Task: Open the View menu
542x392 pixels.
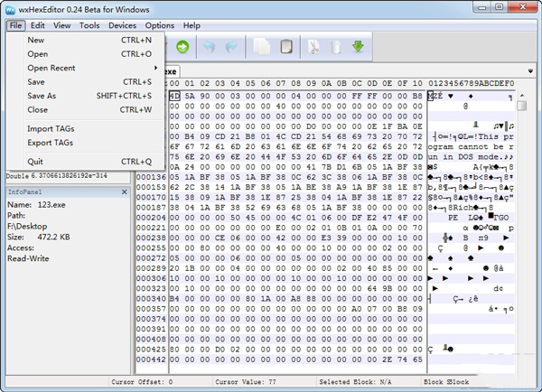Action: pyautogui.click(x=61, y=25)
